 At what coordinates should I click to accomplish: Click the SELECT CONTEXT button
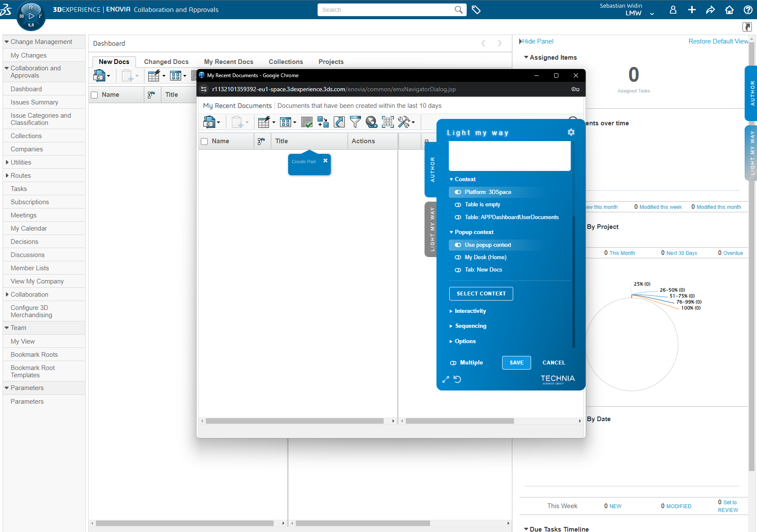(x=481, y=294)
